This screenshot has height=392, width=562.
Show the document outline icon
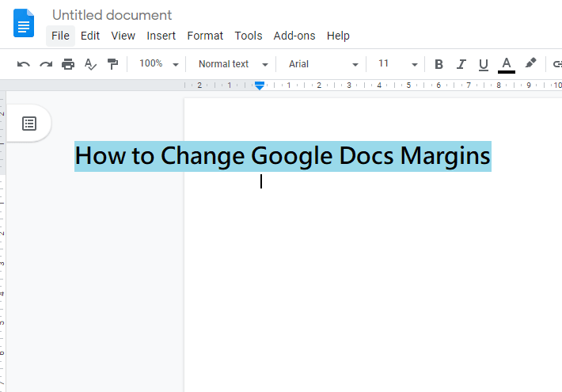29,124
